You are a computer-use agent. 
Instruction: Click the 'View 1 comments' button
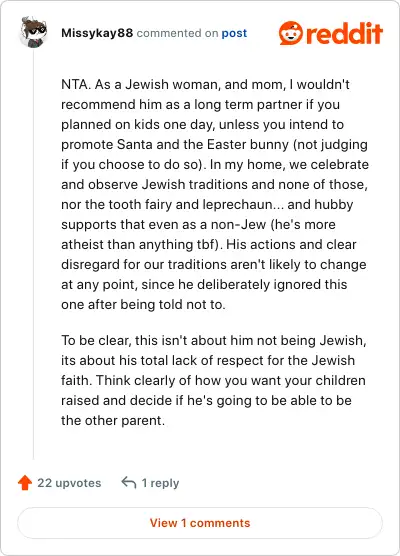tap(200, 523)
